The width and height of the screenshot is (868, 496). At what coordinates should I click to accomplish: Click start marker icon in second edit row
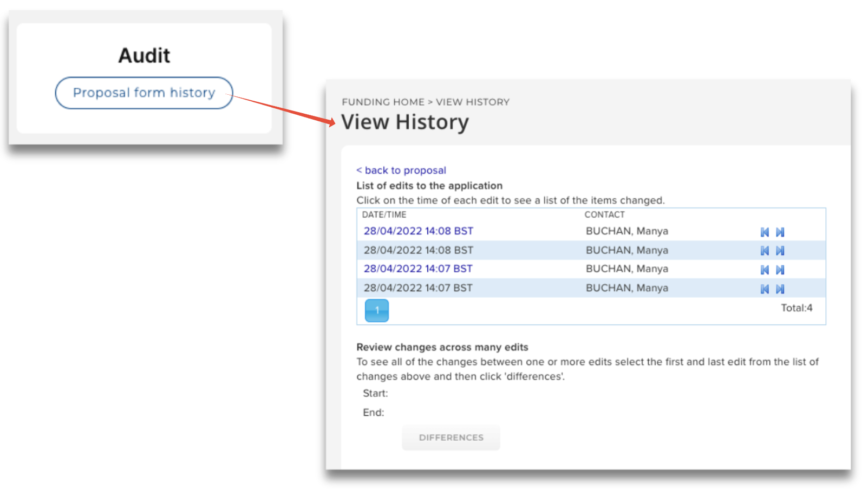765,251
